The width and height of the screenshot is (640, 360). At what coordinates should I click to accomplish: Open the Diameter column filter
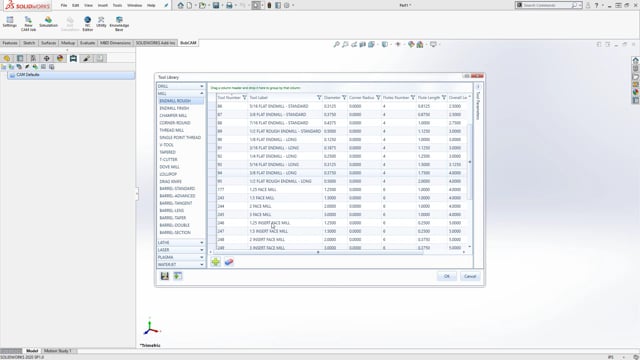pos(344,98)
